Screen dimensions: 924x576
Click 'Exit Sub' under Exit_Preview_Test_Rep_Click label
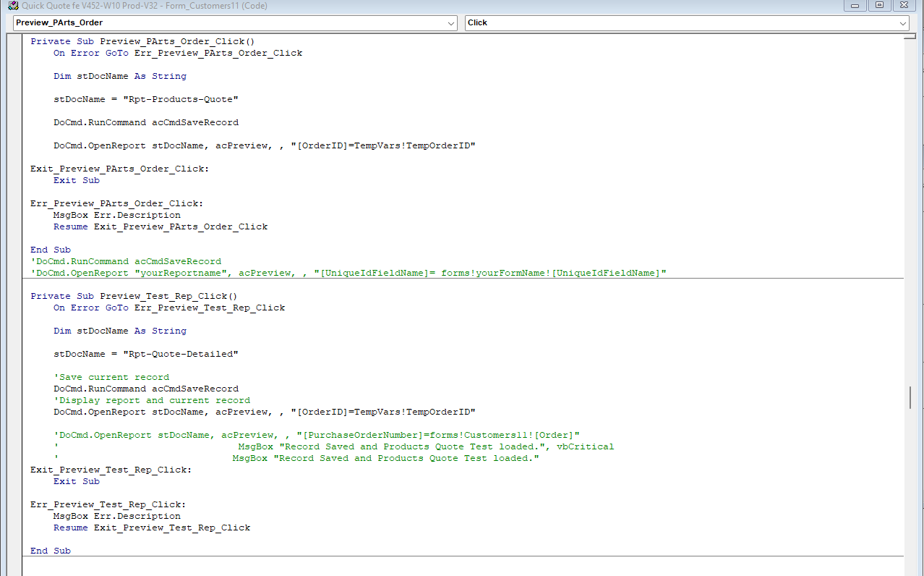77,481
